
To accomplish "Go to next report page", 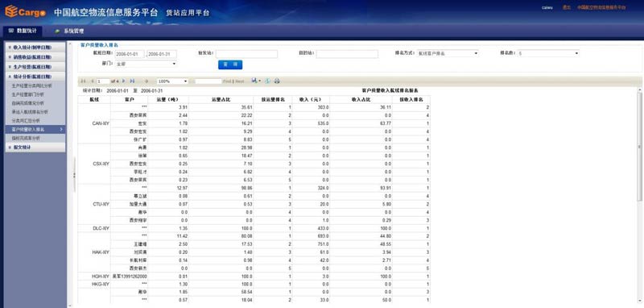I will pyautogui.click(x=124, y=81).
